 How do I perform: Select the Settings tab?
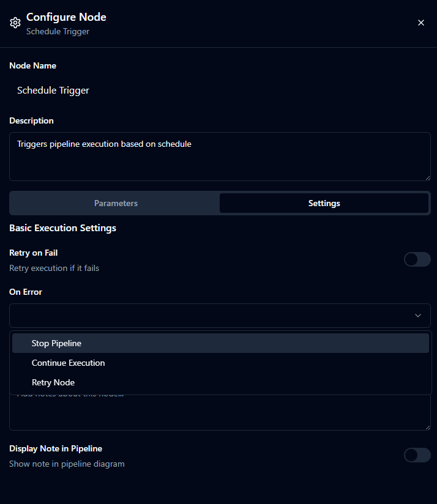coord(324,203)
